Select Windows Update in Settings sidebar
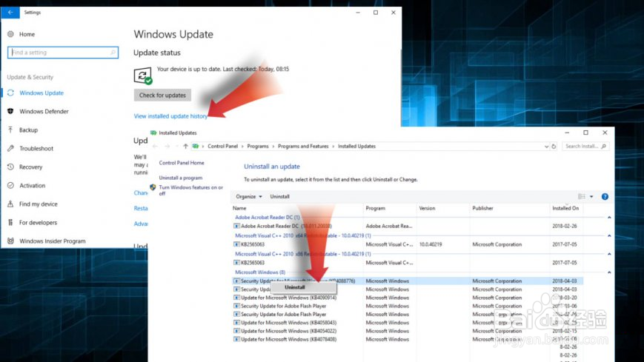The height and width of the screenshot is (362, 644). tap(42, 93)
